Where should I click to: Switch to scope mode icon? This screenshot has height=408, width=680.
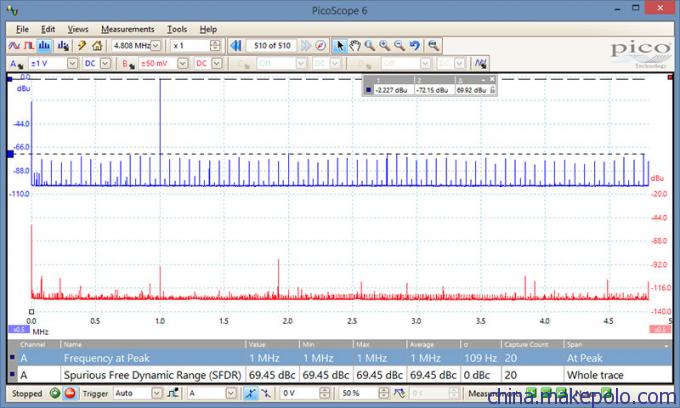coord(14,46)
